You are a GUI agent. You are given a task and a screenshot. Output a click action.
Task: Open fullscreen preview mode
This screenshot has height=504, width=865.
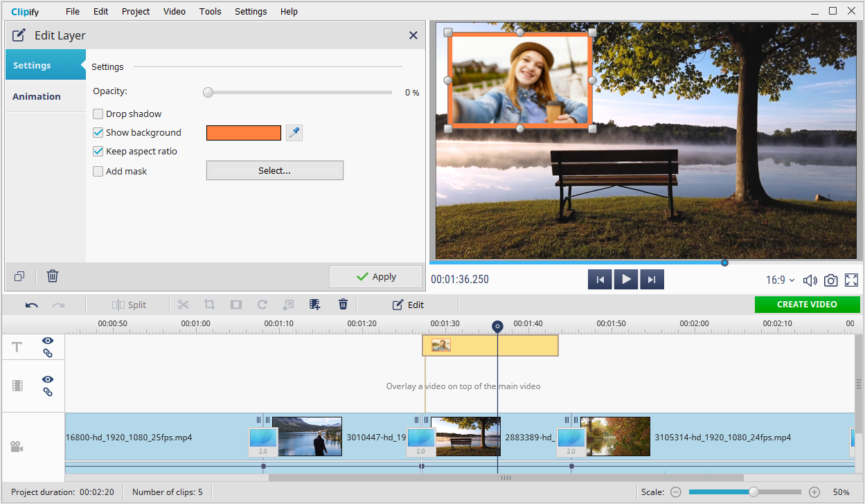(851, 280)
